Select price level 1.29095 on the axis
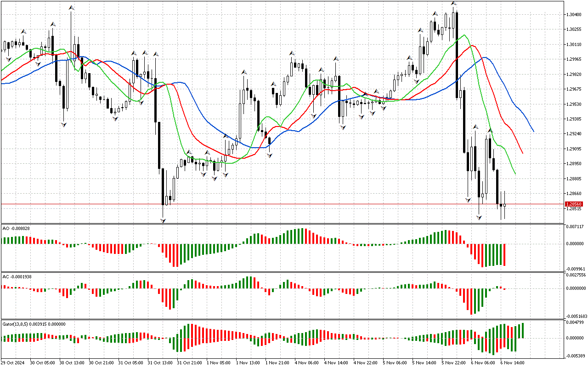 574,149
